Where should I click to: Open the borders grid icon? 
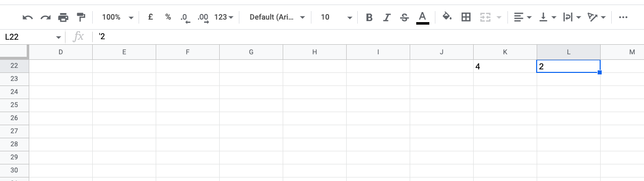[466, 17]
